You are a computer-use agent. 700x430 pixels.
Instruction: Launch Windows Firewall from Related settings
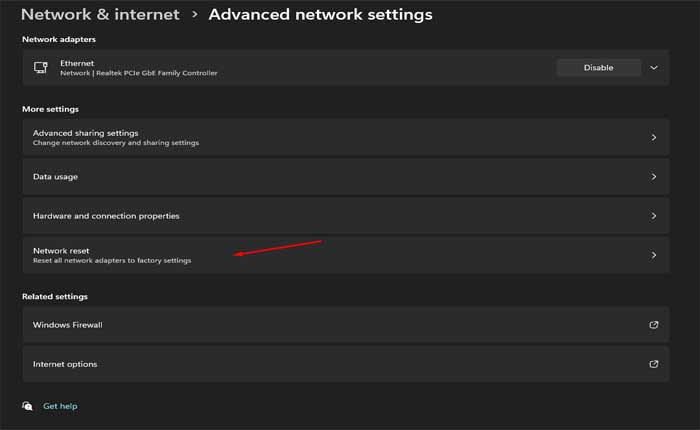coord(68,325)
